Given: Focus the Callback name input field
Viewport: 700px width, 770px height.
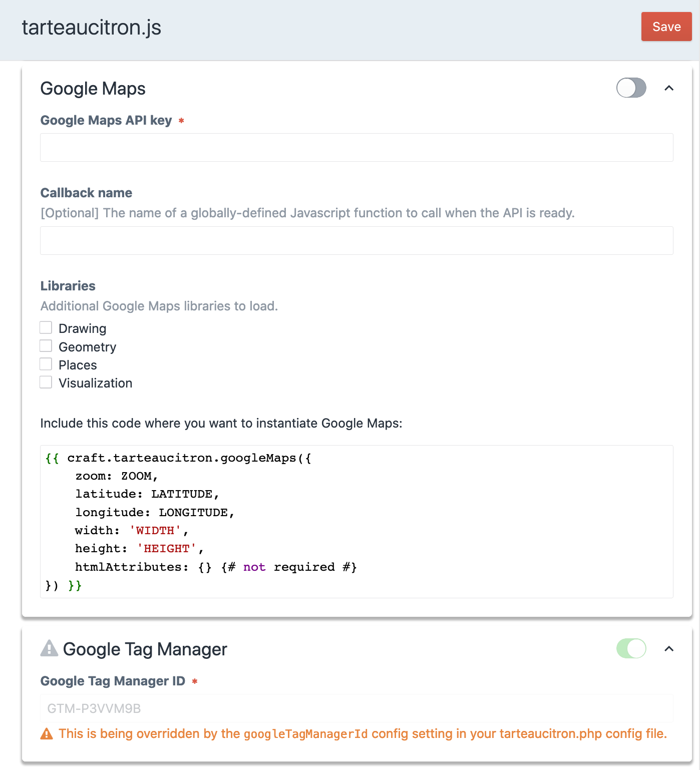Looking at the screenshot, I should pyautogui.click(x=357, y=240).
